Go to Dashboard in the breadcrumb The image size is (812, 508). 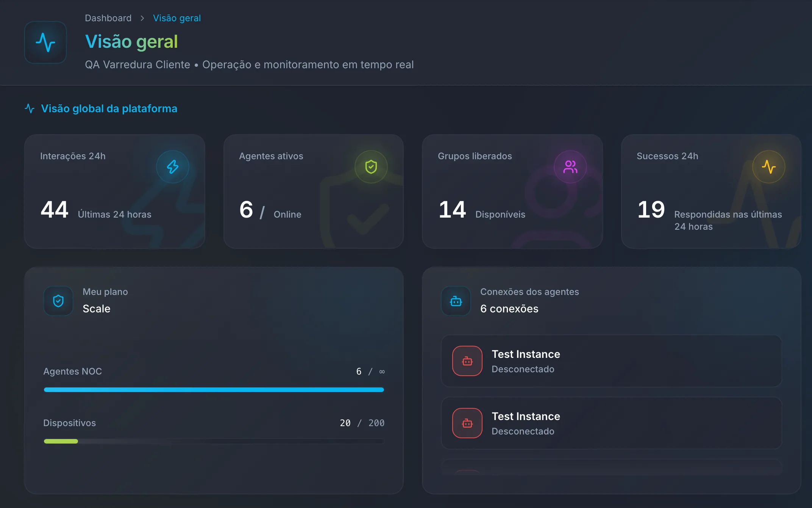tap(108, 18)
